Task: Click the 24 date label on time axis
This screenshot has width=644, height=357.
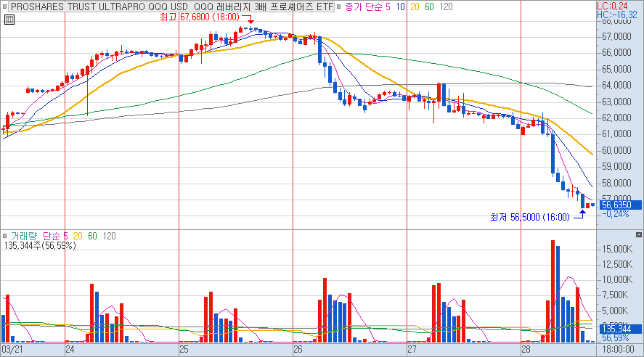Action: coord(70,350)
